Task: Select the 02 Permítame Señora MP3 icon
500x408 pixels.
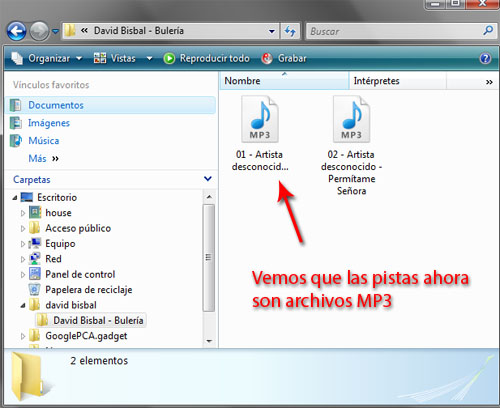Action: (x=351, y=119)
